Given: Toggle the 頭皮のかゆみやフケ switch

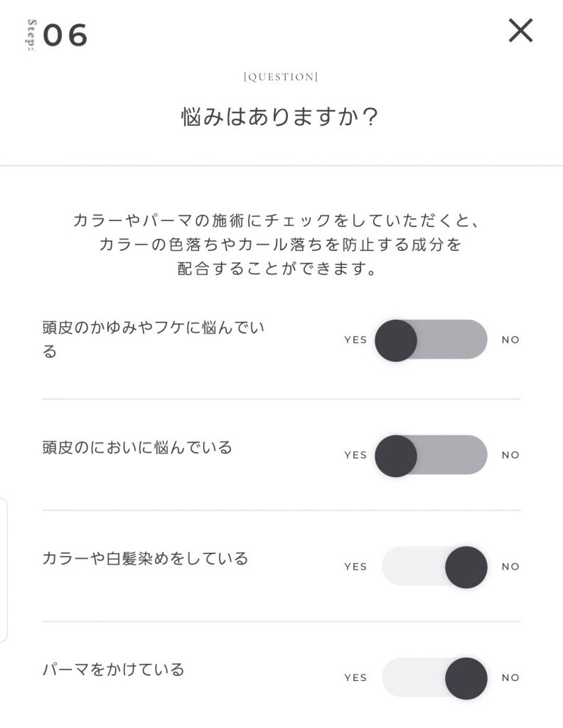Looking at the screenshot, I should [431, 340].
